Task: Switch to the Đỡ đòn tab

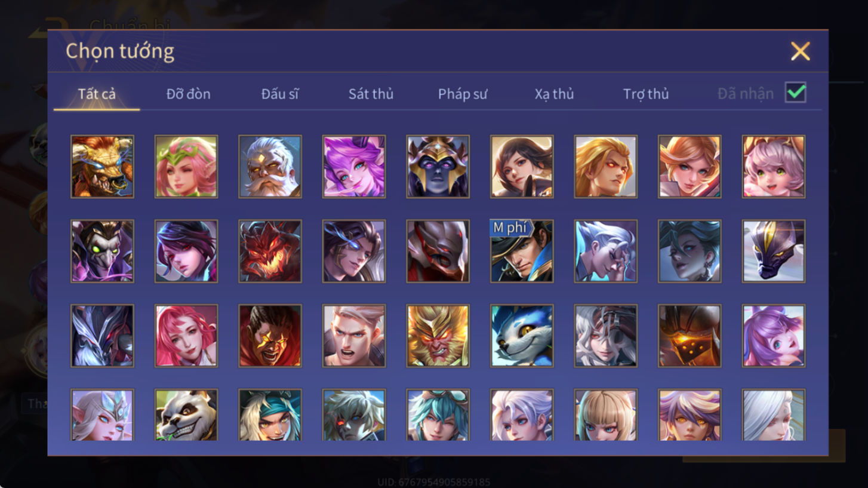Action: click(x=188, y=94)
